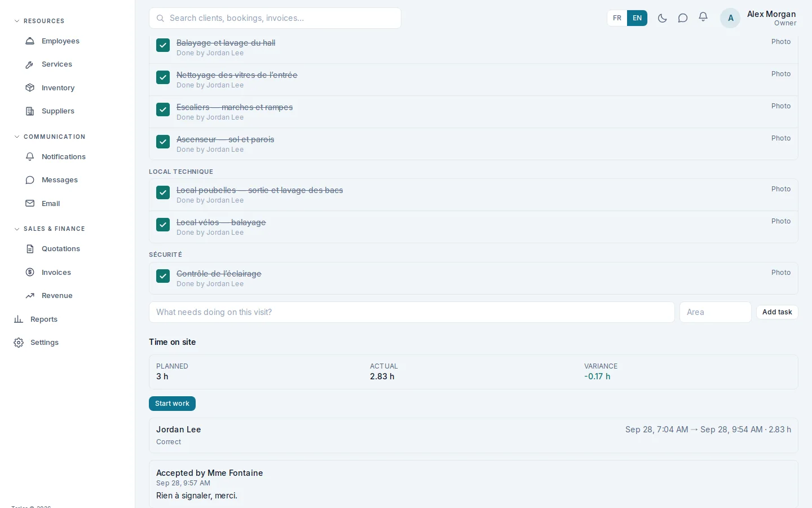Select the Email envelope icon
Viewport: 812px width, 508px height.
[x=30, y=203]
